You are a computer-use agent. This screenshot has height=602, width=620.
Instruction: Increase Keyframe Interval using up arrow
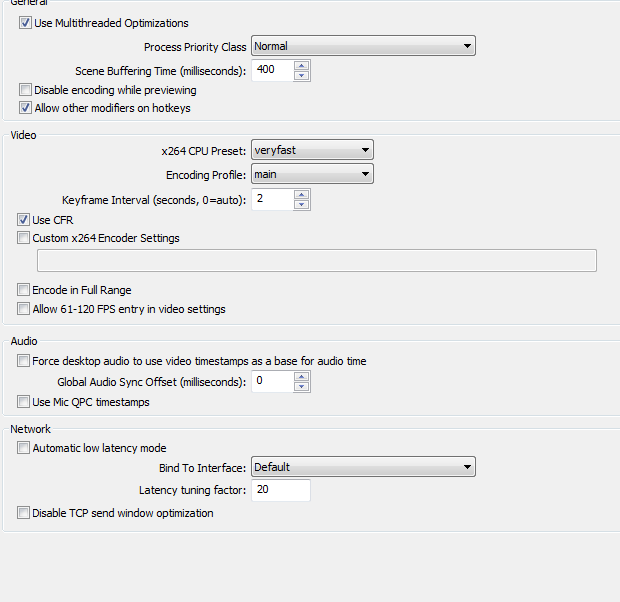[x=302, y=195]
